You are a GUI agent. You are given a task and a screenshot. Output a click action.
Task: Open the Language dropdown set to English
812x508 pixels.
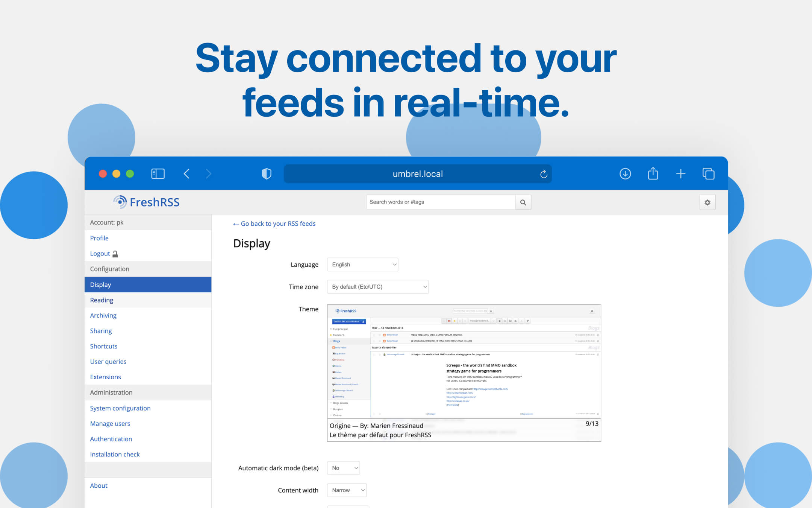click(362, 265)
